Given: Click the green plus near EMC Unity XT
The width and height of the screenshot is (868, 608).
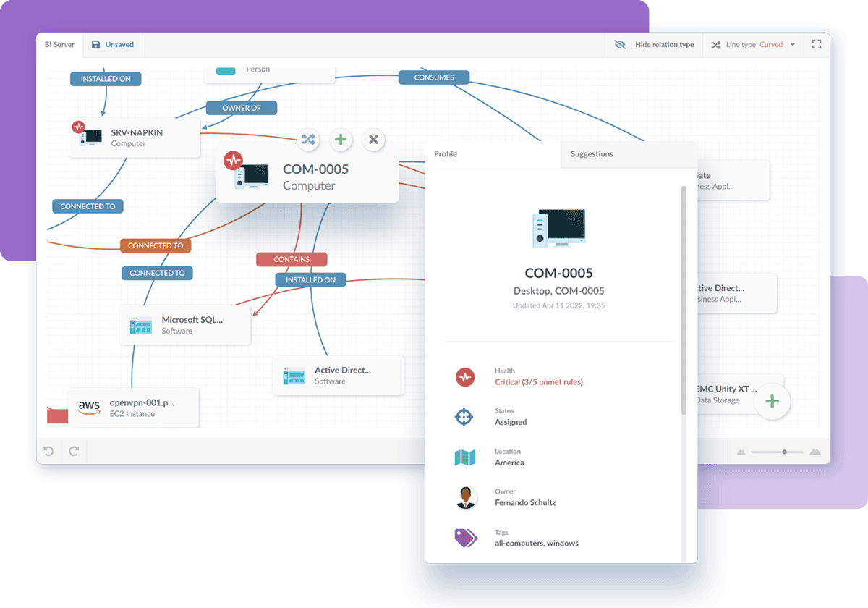Looking at the screenshot, I should point(772,401).
